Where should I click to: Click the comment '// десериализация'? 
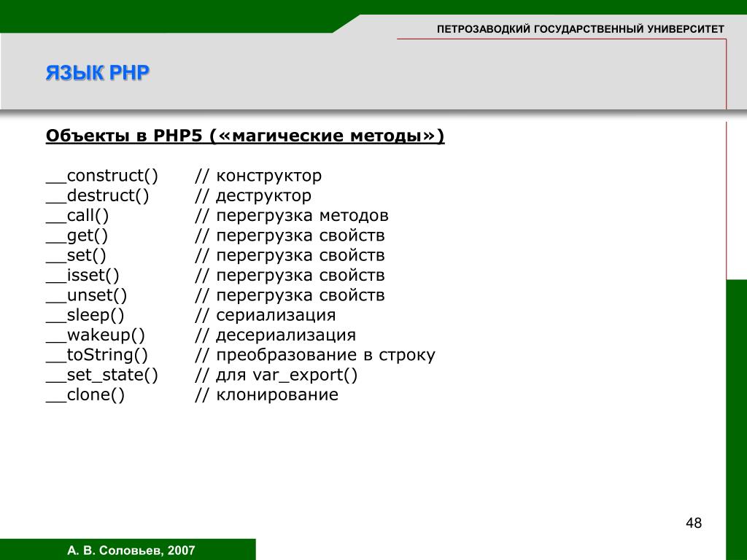point(275,335)
